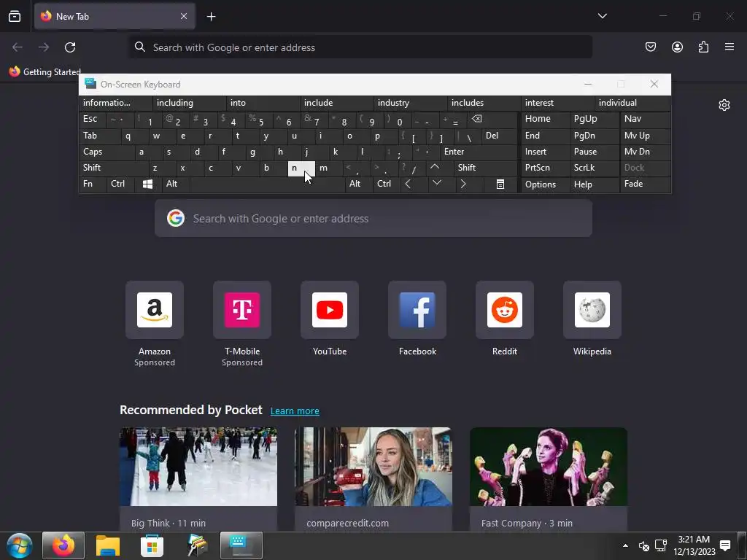This screenshot has height=560, width=747.
Task: Toggle Caps key on On-Screen Keyboard
Action: [107, 152]
